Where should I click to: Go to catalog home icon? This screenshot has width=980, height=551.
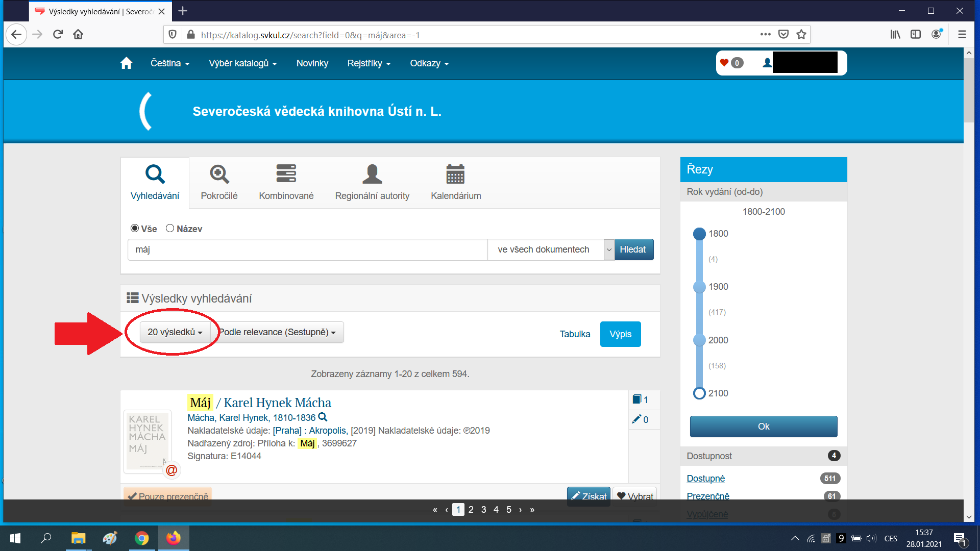(x=126, y=63)
